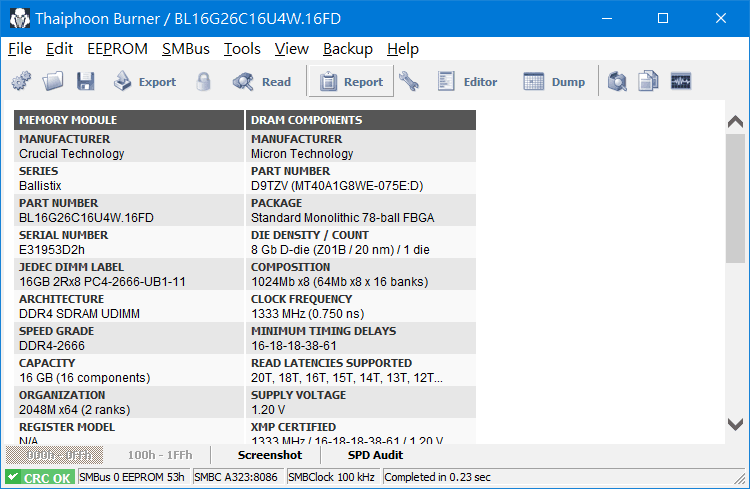Select the DDR4 SDRAM UDIMM architecture value
The image size is (750, 489).
pyautogui.click(x=79, y=314)
